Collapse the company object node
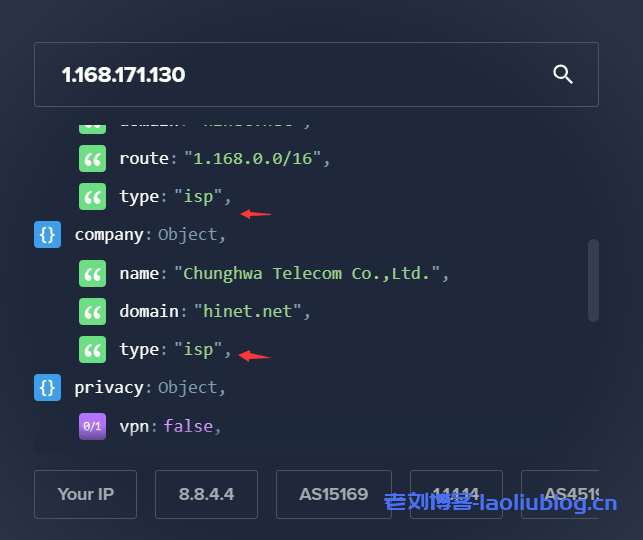The height and width of the screenshot is (540, 643). [x=48, y=235]
